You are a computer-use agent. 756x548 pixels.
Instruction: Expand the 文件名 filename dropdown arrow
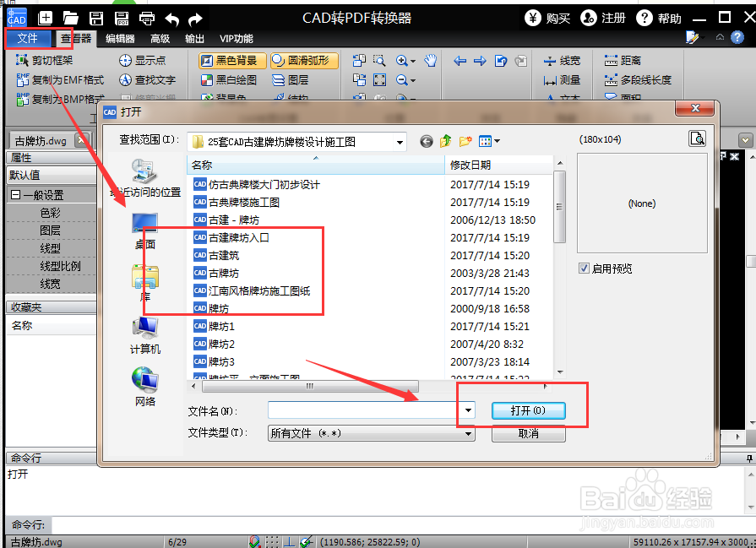(x=468, y=410)
